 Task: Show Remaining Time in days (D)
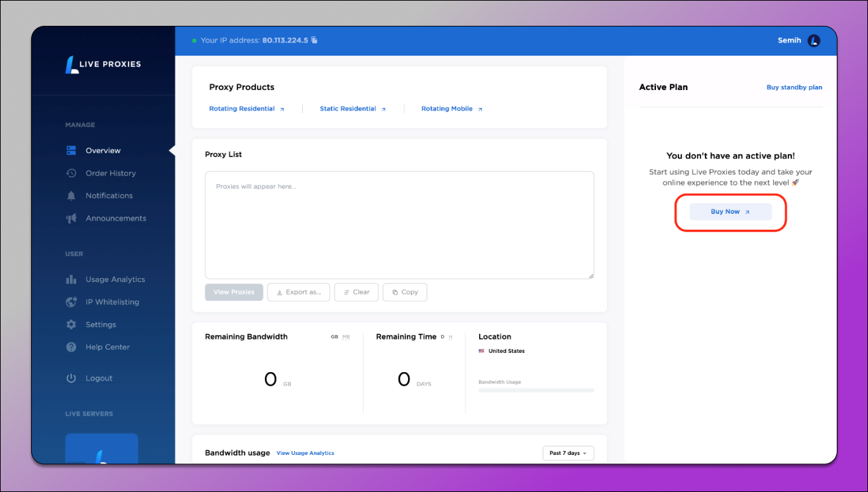pos(443,337)
